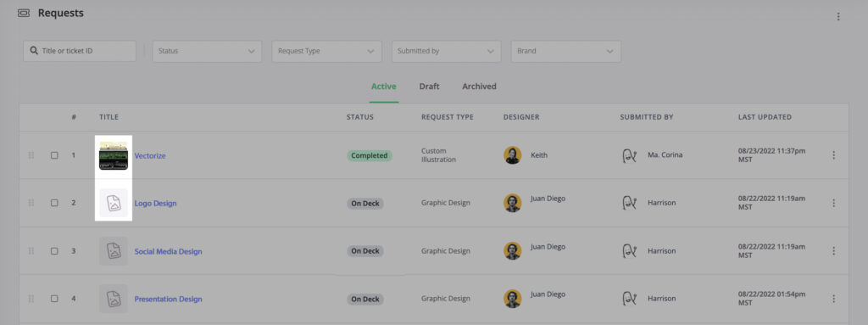Viewport: 868px width, 325px height.
Task: Click the designer name Keith
Action: point(538,155)
